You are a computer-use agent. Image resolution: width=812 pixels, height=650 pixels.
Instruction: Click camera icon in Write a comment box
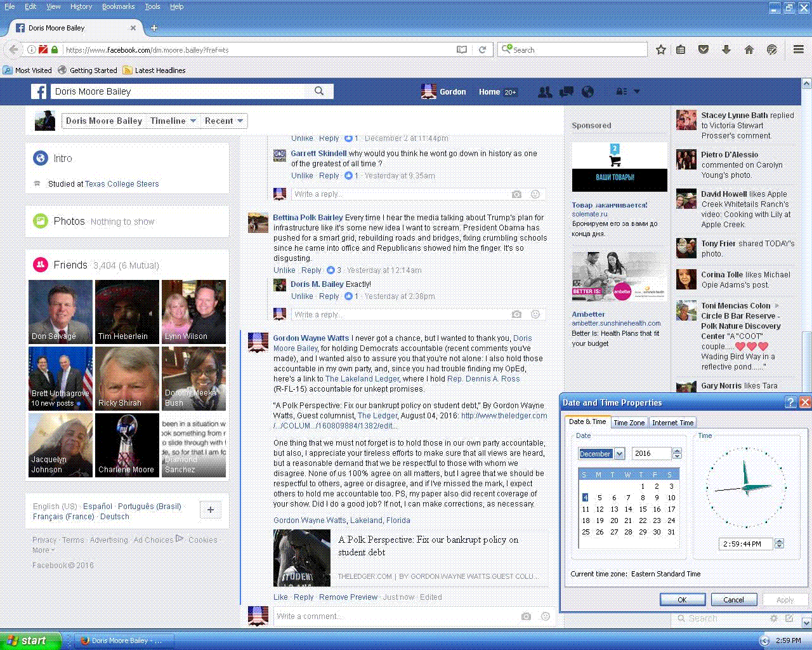click(x=526, y=616)
